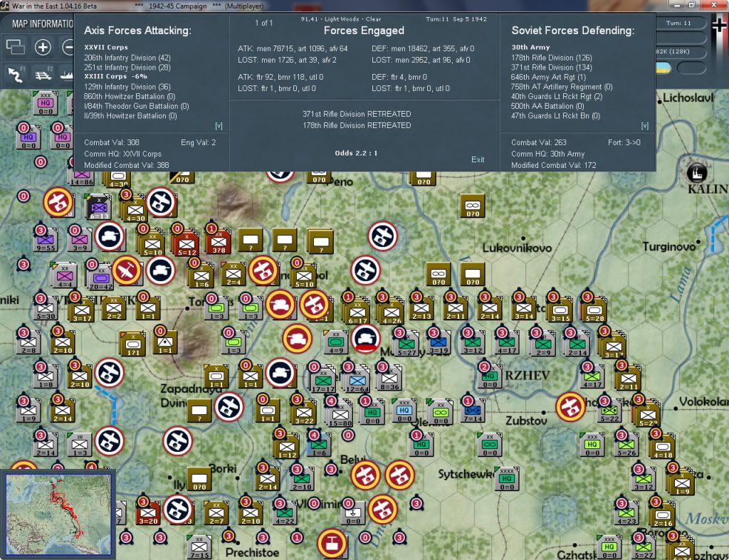This screenshot has width=729, height=560.
Task: Select the purple counter labeled 4=4
Action: click(65, 276)
